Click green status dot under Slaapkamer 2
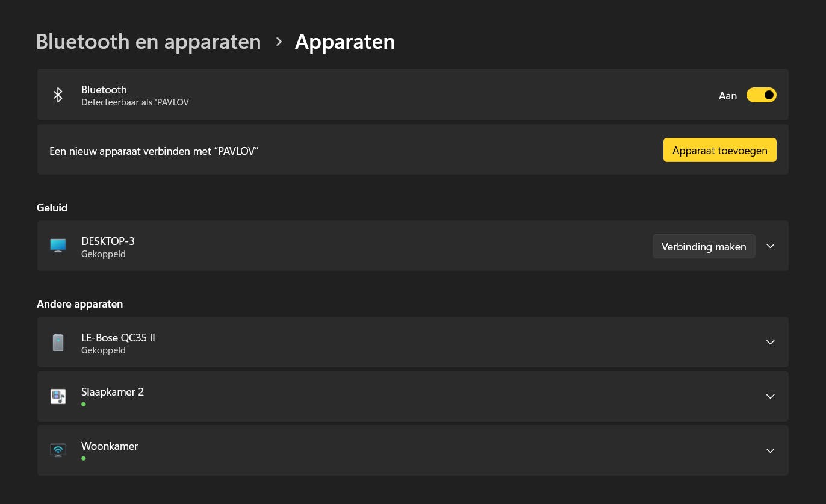 [x=84, y=404]
